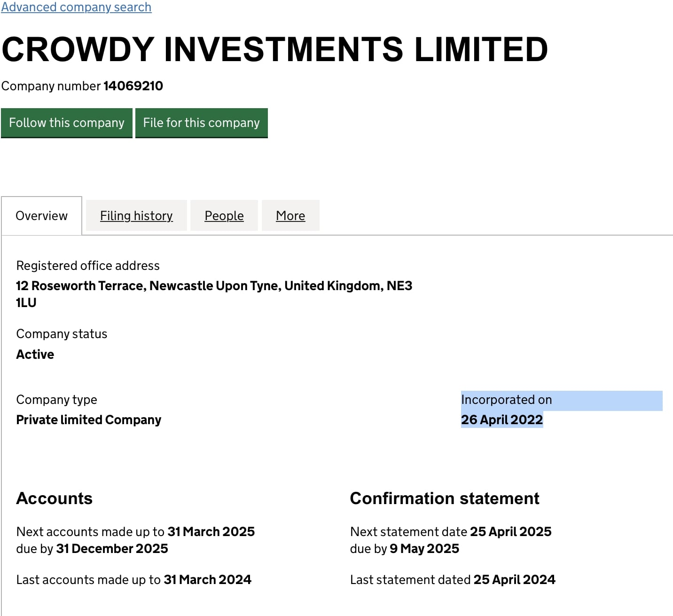The image size is (673, 616).
Task: Open the Advanced company search link
Action: point(76,7)
